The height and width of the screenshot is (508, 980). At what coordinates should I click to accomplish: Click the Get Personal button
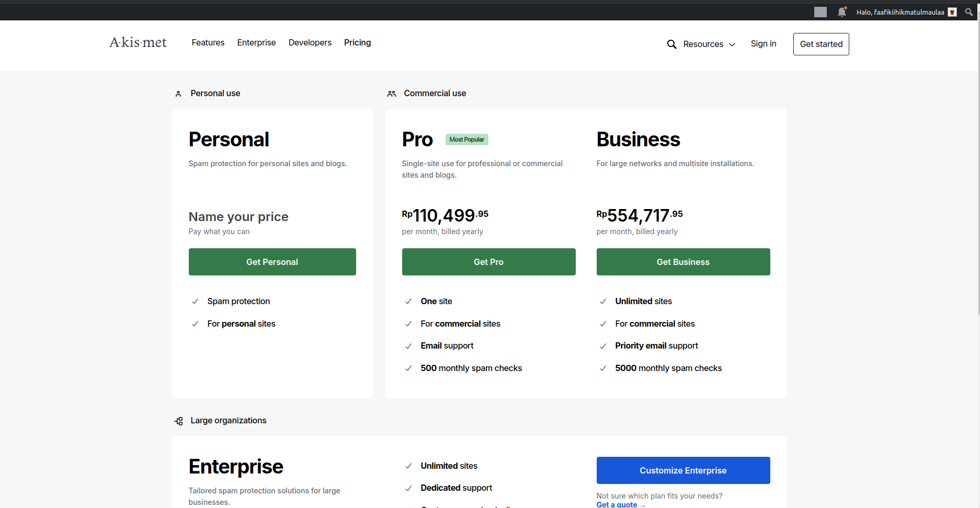272,262
